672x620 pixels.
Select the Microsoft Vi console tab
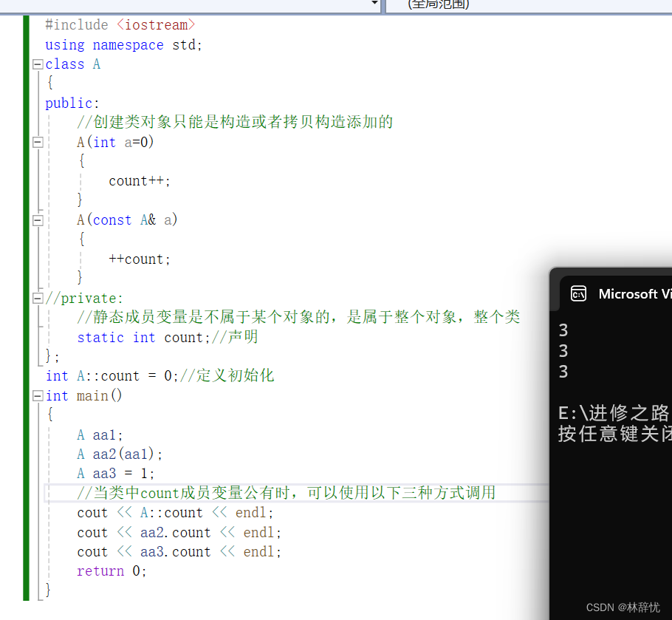tap(616, 294)
